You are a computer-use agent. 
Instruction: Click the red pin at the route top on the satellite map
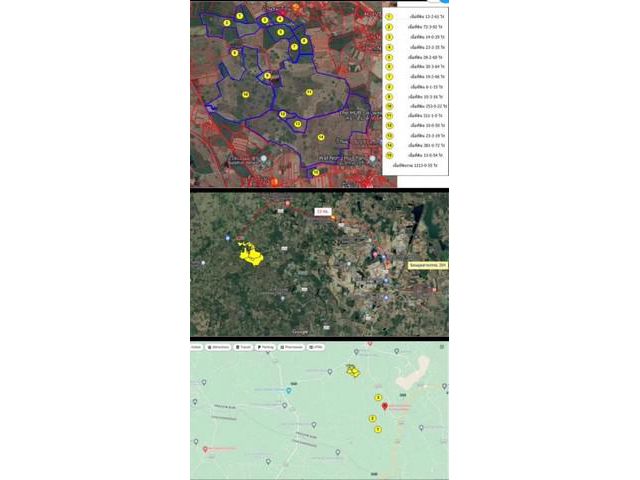287,203
